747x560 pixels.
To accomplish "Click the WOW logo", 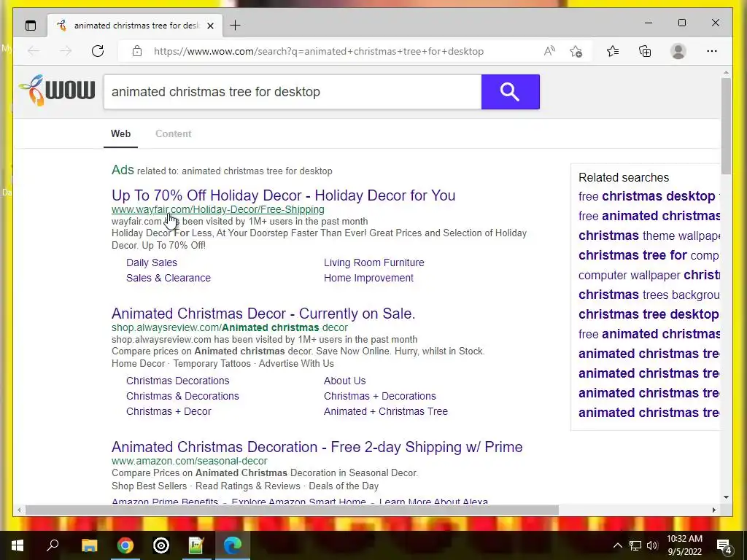I will (57, 90).
